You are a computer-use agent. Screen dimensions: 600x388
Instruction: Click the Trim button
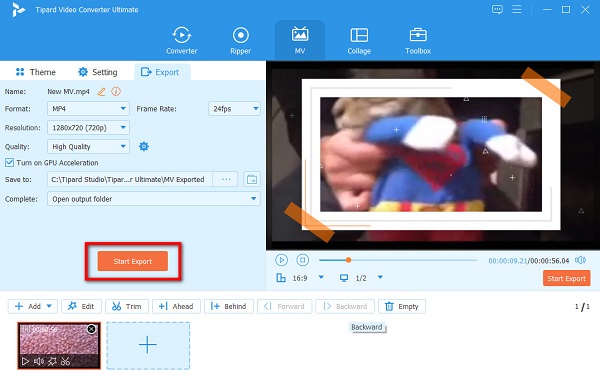127,306
